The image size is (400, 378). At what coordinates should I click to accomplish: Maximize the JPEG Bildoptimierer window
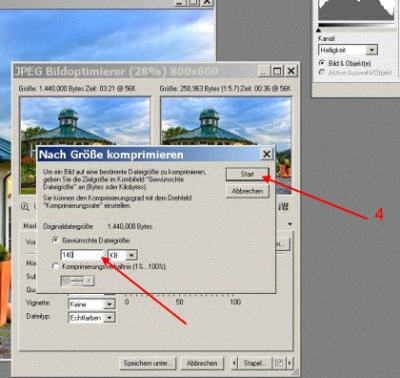(277, 71)
